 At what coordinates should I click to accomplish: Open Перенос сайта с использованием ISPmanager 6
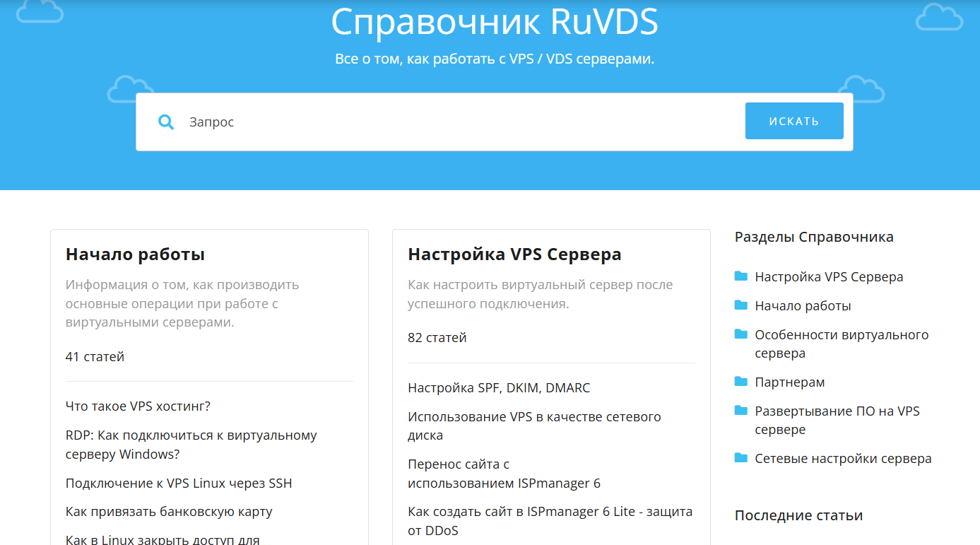[504, 474]
